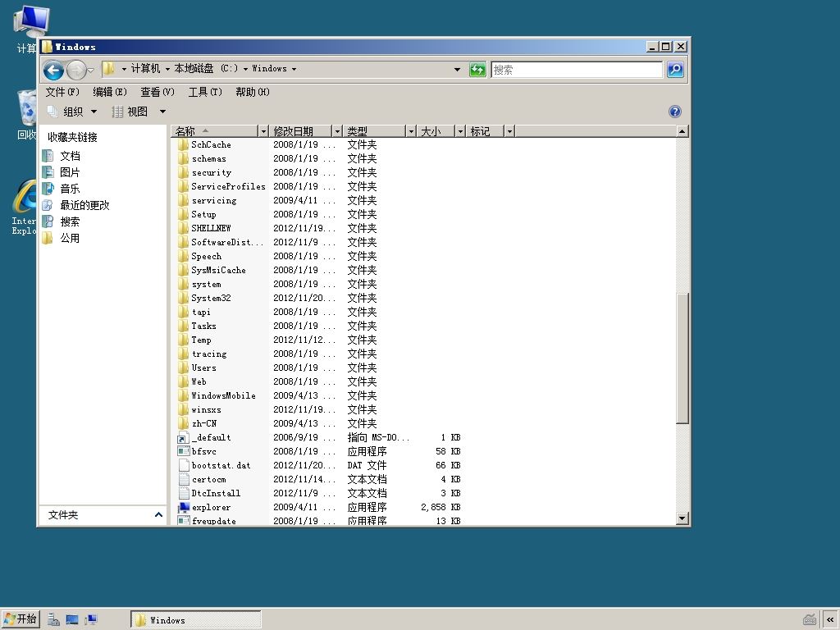Select the bfsvc application icon
The width and height of the screenshot is (840, 630).
point(183,452)
